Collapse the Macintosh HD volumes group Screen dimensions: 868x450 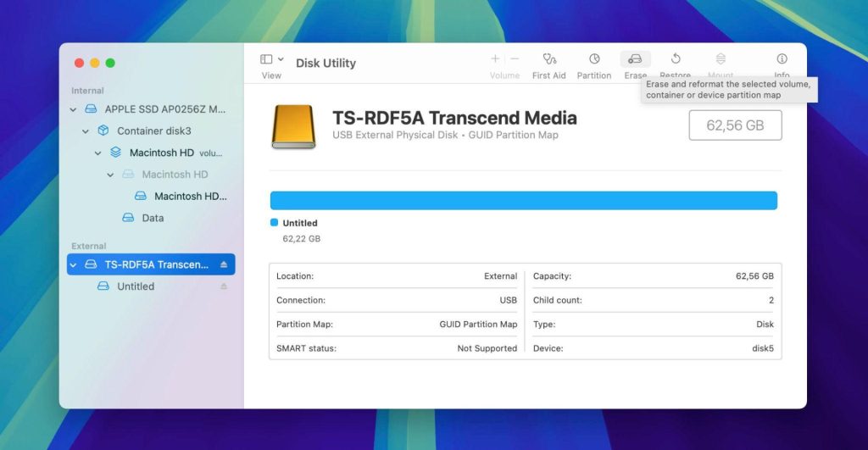coord(98,153)
